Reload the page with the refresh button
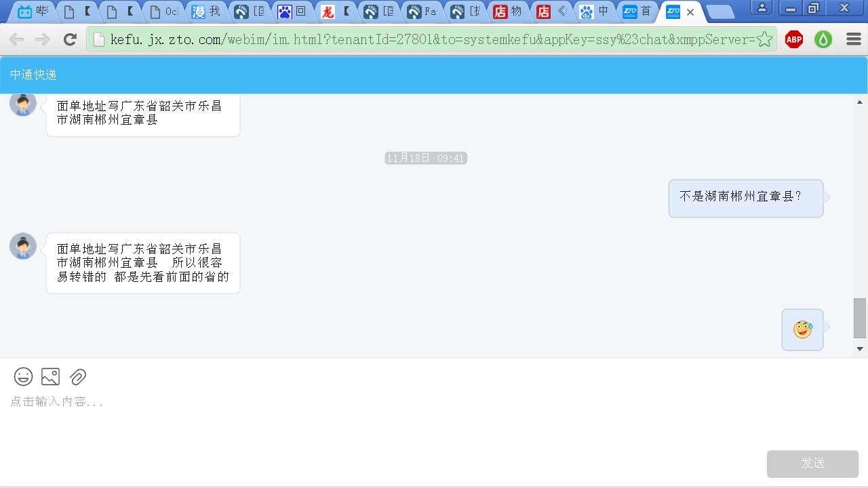 [70, 39]
